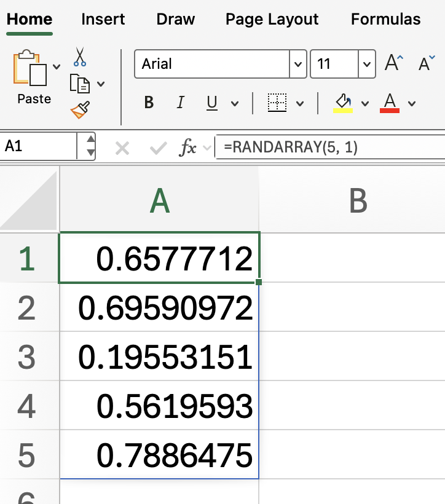445x504 pixels.
Task: Select cell A3 containing 0.19553151
Action: pos(160,357)
